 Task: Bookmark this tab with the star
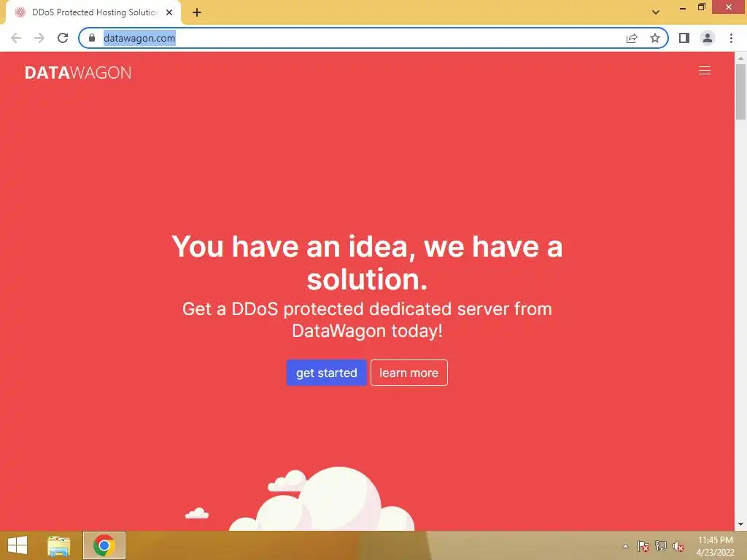coord(655,38)
